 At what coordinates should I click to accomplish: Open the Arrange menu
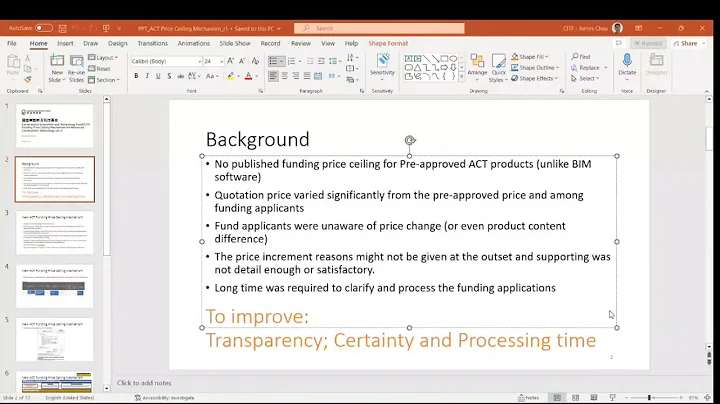click(x=477, y=67)
